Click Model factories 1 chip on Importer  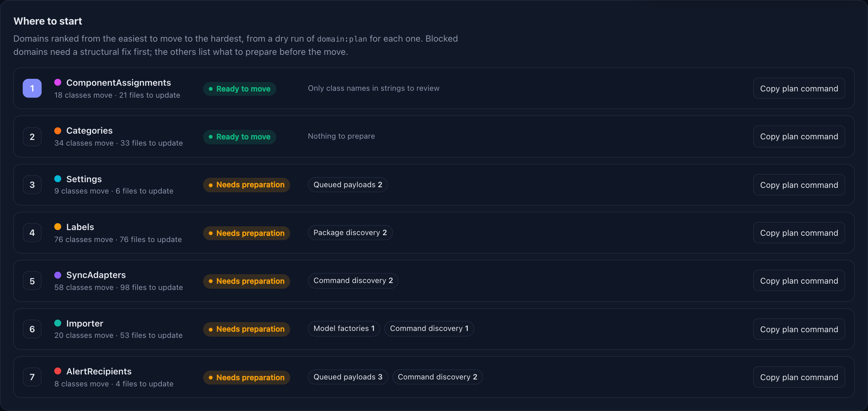click(x=344, y=328)
